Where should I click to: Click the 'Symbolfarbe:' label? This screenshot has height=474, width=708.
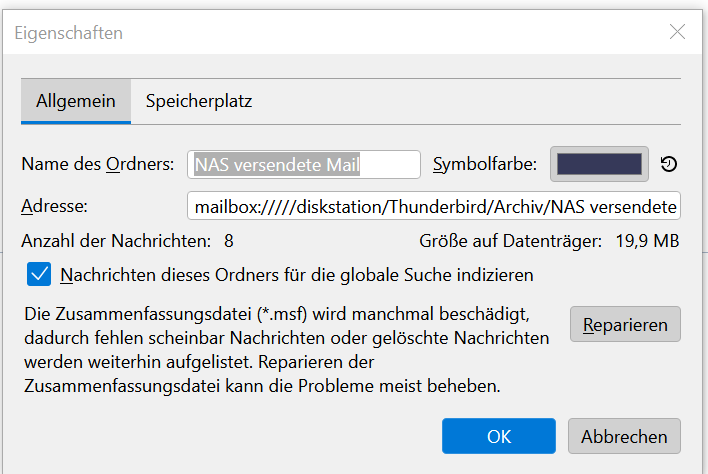pyautogui.click(x=485, y=164)
